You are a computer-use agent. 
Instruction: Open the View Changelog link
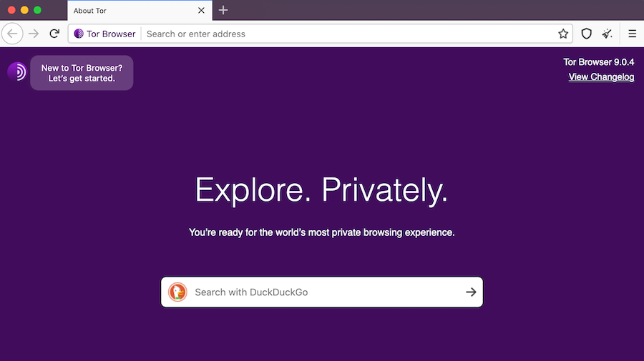601,77
